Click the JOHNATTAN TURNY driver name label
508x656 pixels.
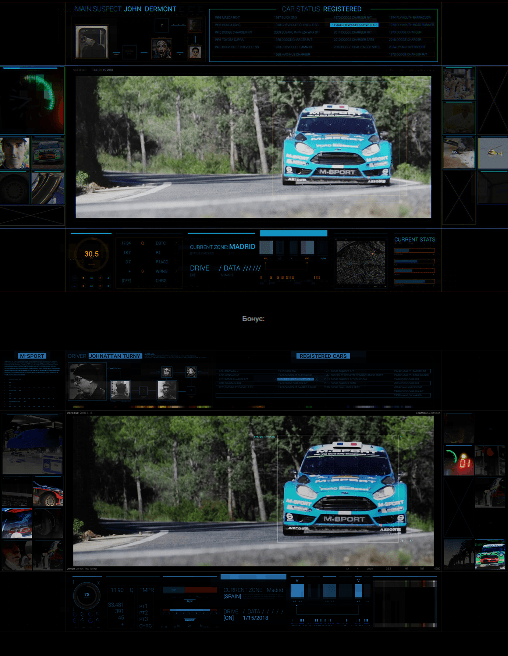click(115, 356)
